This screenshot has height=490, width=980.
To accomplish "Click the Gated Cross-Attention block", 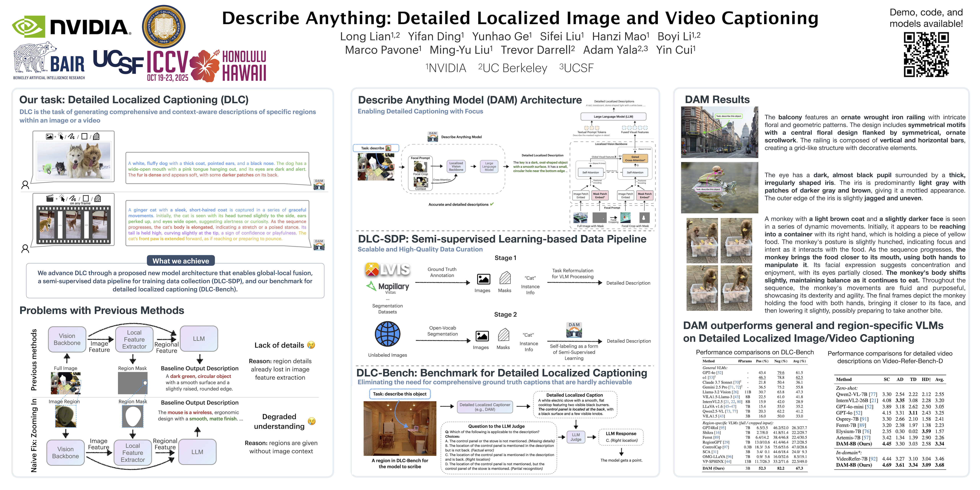I will click(635, 159).
